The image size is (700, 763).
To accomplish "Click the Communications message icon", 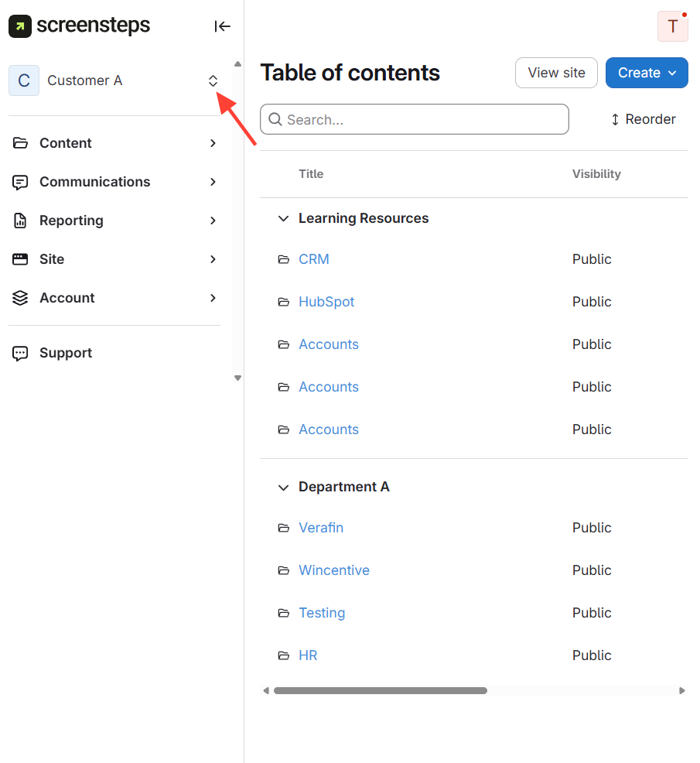I will tap(20, 182).
